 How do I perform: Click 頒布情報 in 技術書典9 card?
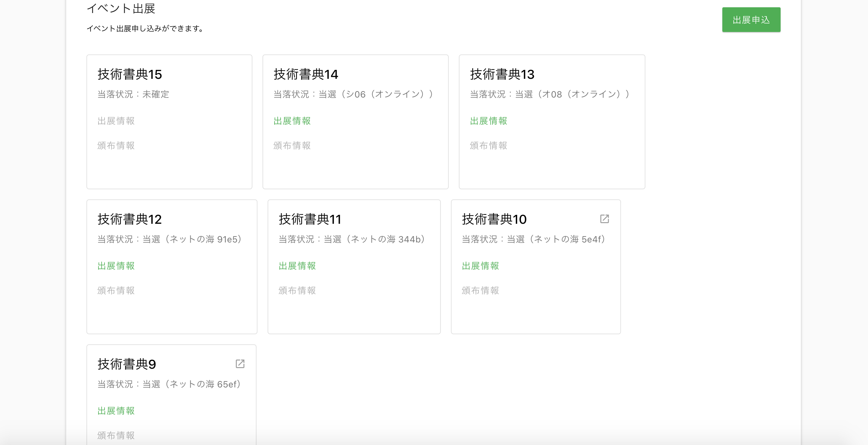click(116, 435)
